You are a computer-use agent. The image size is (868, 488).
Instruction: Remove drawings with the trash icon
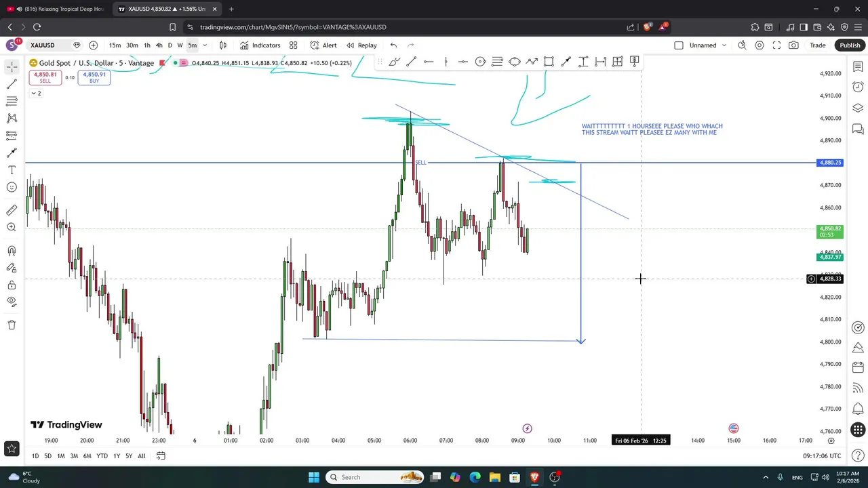pyautogui.click(x=12, y=325)
